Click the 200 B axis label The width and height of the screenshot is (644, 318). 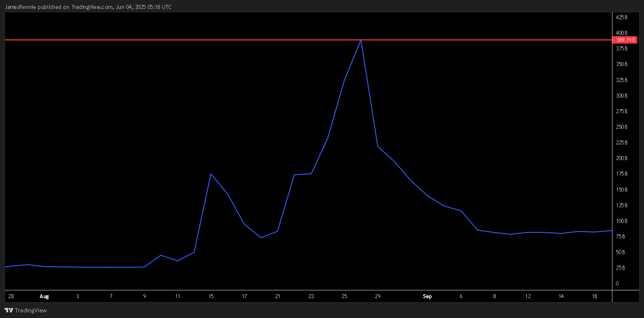point(622,158)
